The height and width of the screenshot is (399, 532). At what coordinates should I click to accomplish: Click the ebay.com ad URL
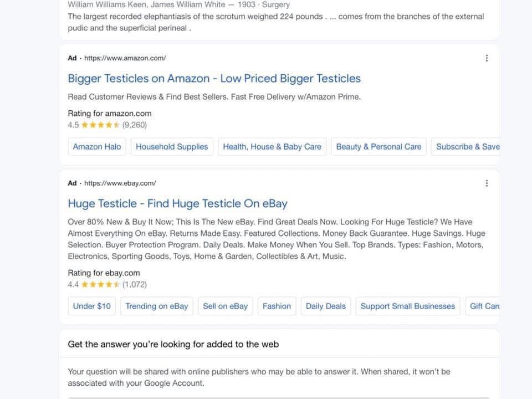pyautogui.click(x=120, y=183)
